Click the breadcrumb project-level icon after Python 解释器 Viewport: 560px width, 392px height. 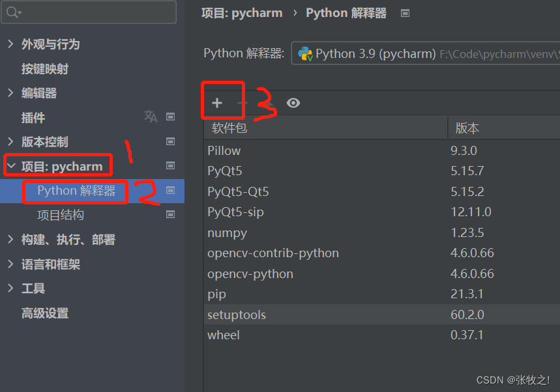click(x=405, y=14)
